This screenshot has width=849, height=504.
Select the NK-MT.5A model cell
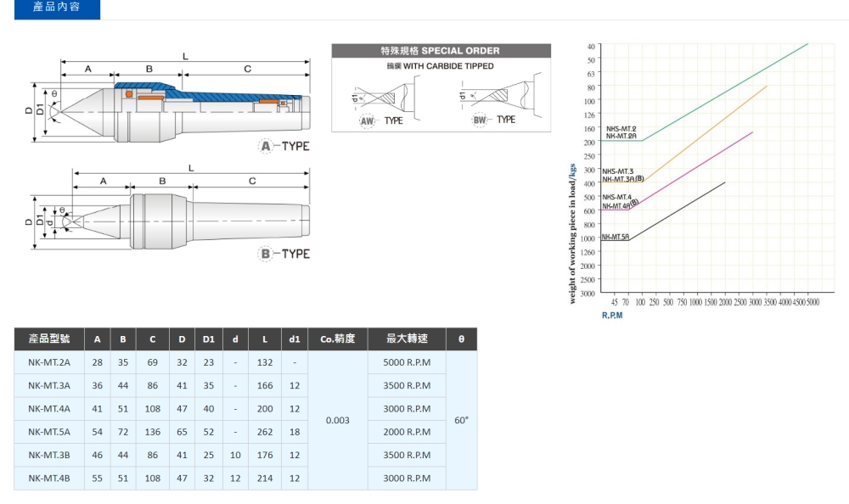coord(49,432)
